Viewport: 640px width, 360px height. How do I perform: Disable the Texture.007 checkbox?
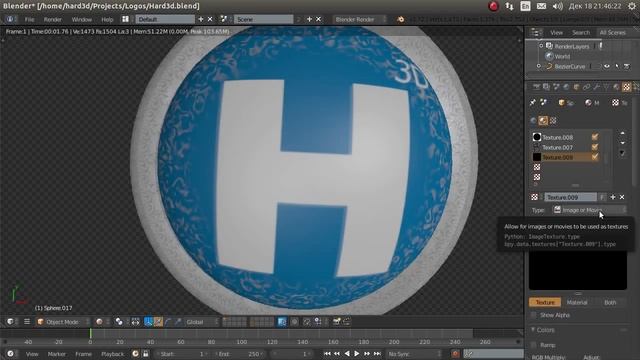click(x=595, y=147)
